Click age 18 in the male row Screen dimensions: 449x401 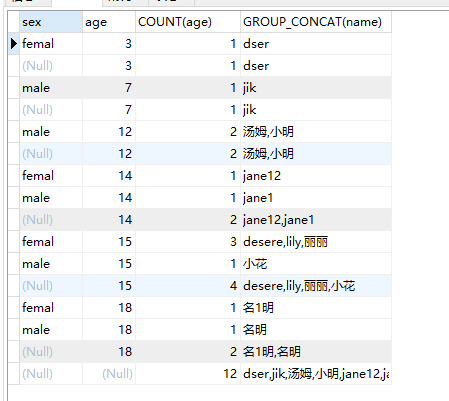tap(109, 330)
